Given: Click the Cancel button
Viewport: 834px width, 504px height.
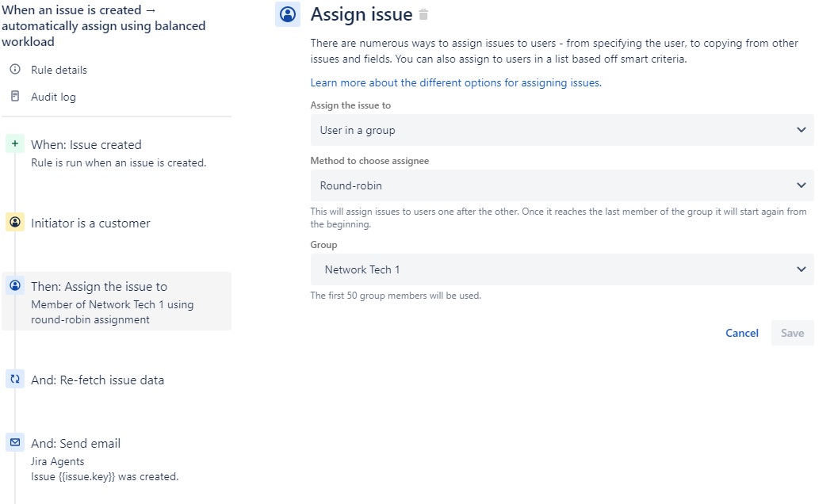Looking at the screenshot, I should point(742,333).
